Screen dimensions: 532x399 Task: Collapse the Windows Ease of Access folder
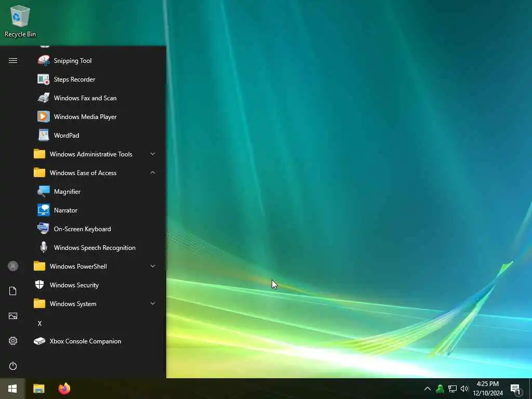[x=96, y=172]
